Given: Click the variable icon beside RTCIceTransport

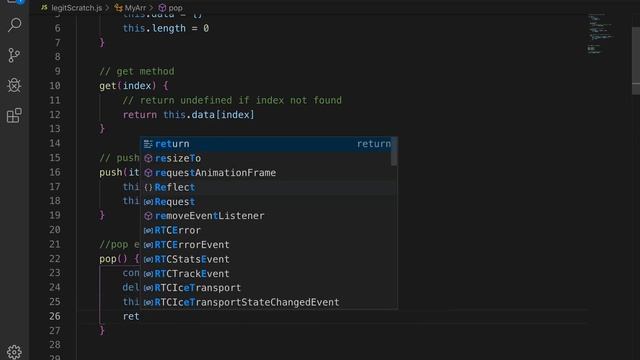Looking at the screenshot, I should point(148,288).
